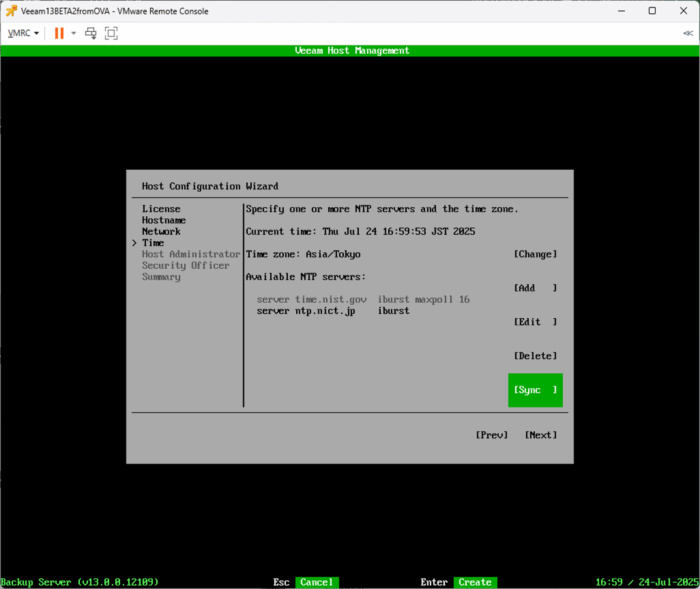Select the Host Administrator wizard step
The width and height of the screenshot is (700, 589).
(x=191, y=254)
